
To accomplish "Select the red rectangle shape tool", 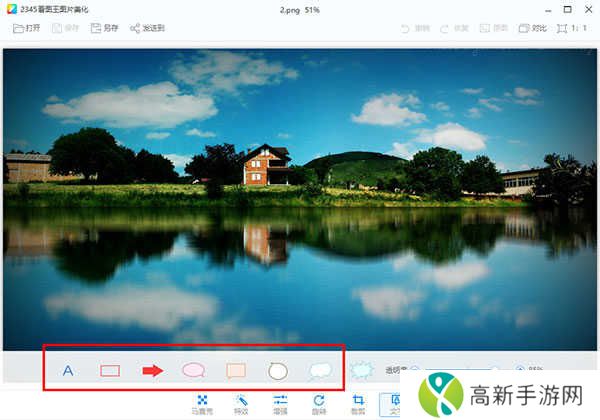I will [x=110, y=371].
